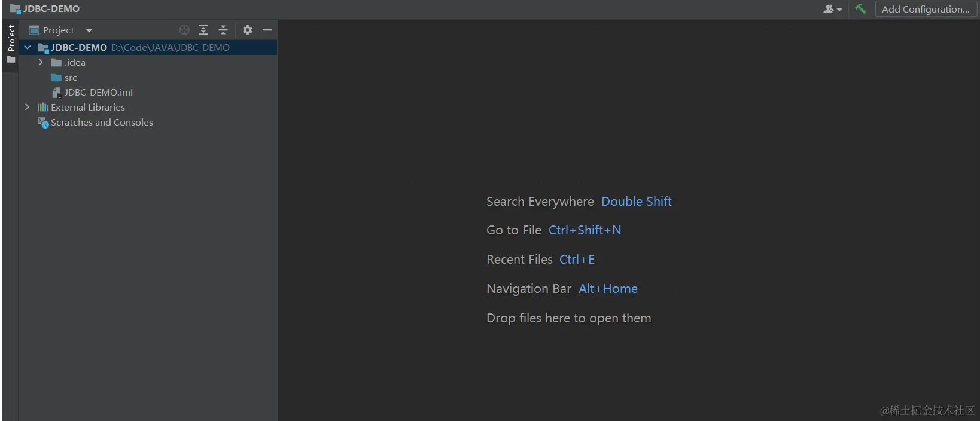The width and height of the screenshot is (980, 421).
Task: Click the Alt+Home shortcut text
Action: point(608,289)
